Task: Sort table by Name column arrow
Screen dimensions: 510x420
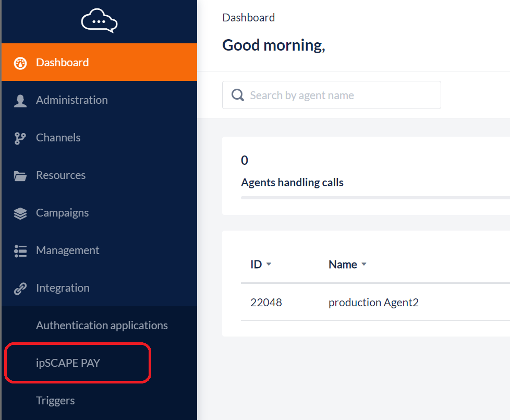Action: click(364, 265)
